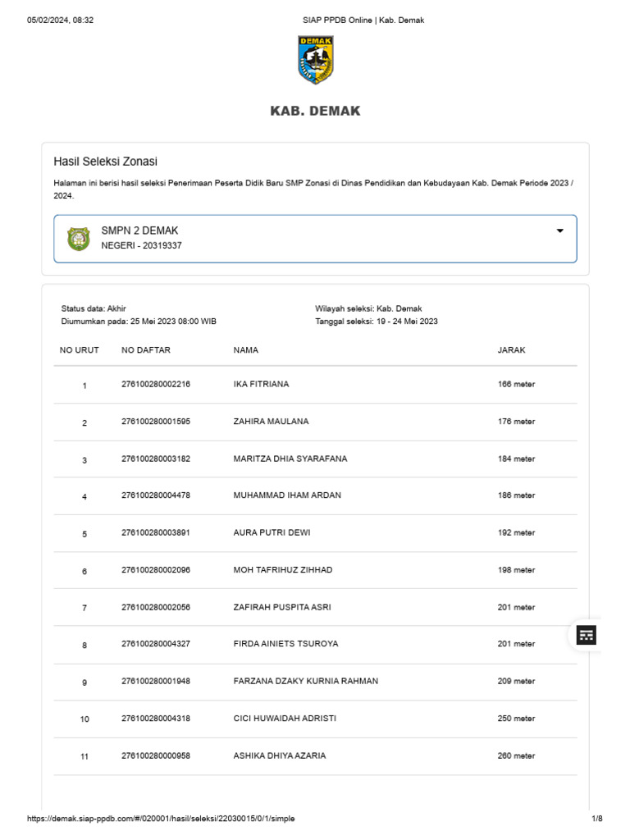
Task: Click the SMPN 2 Demak school emblem
Action: coord(78,239)
